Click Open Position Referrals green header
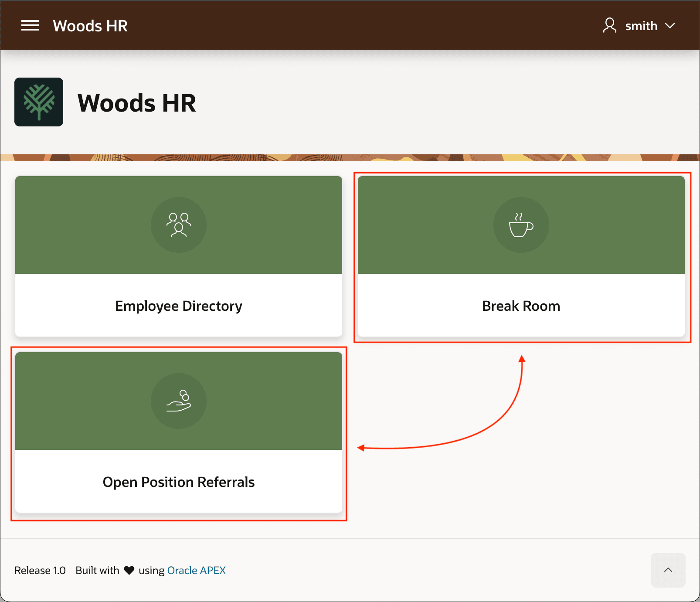700x602 pixels. [179, 401]
